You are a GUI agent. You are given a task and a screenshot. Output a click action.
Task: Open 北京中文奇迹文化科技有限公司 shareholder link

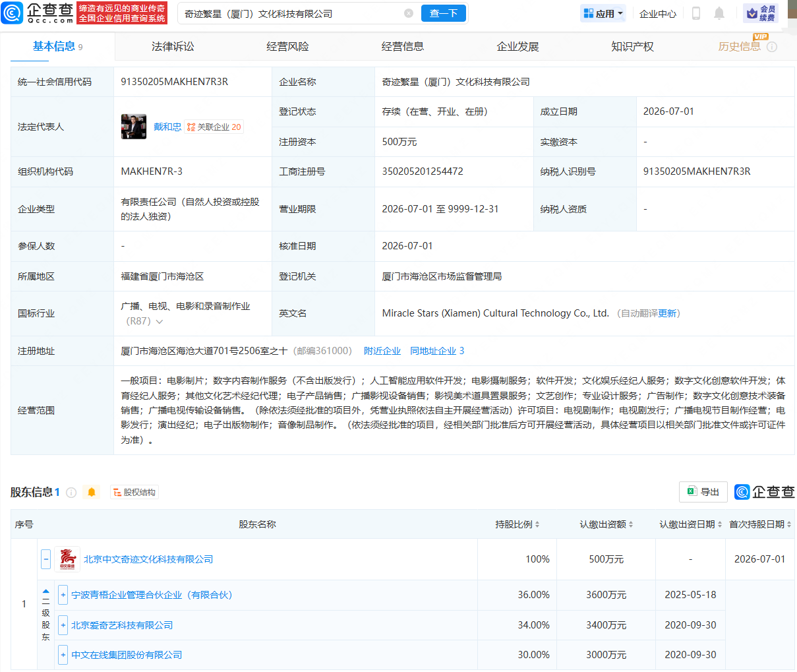pyautogui.click(x=148, y=559)
